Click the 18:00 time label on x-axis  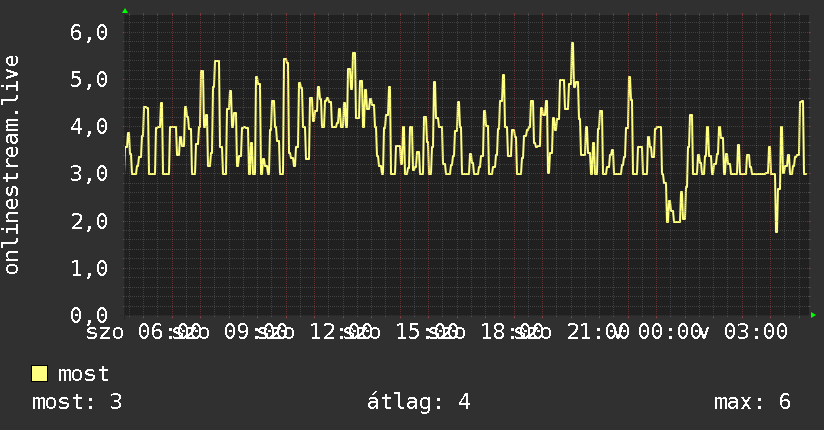tap(512, 332)
